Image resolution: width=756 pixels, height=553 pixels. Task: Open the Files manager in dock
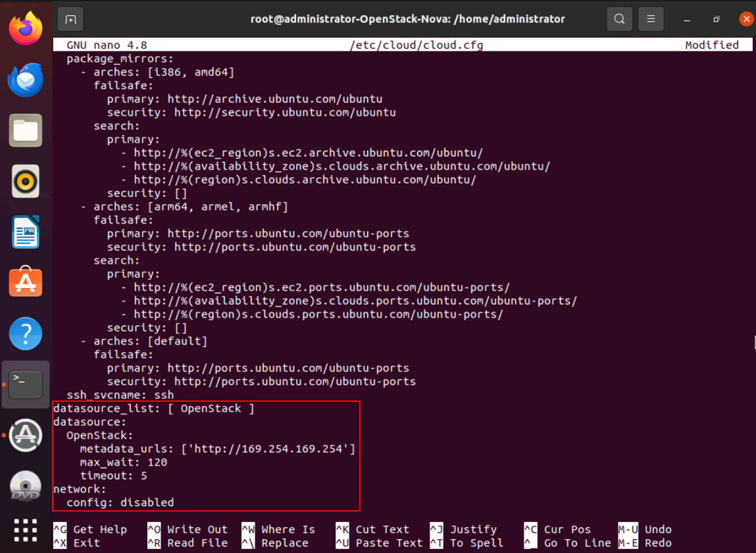tap(26, 131)
